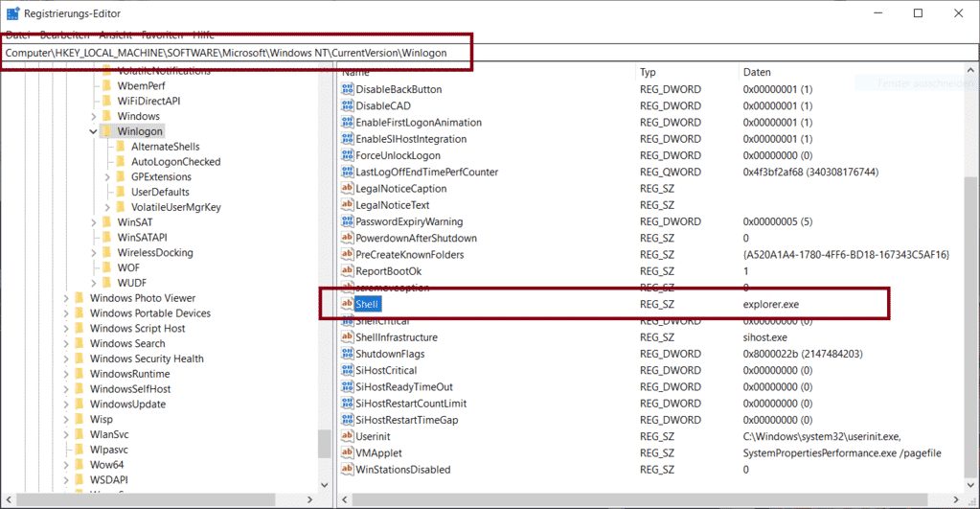The width and height of the screenshot is (980, 509).
Task: Select the Windows Security Health key
Action: [x=147, y=359]
